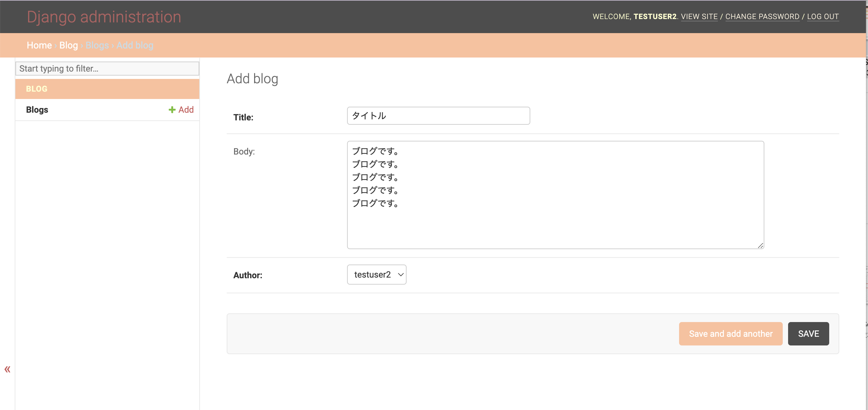
Task: Click CHANGE PASSWORD in the header
Action: click(x=762, y=16)
